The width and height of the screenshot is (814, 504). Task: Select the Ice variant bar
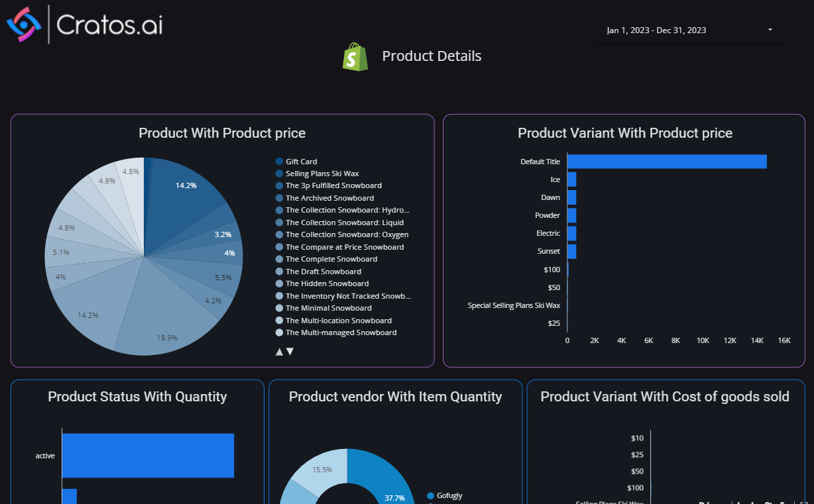[571, 179]
